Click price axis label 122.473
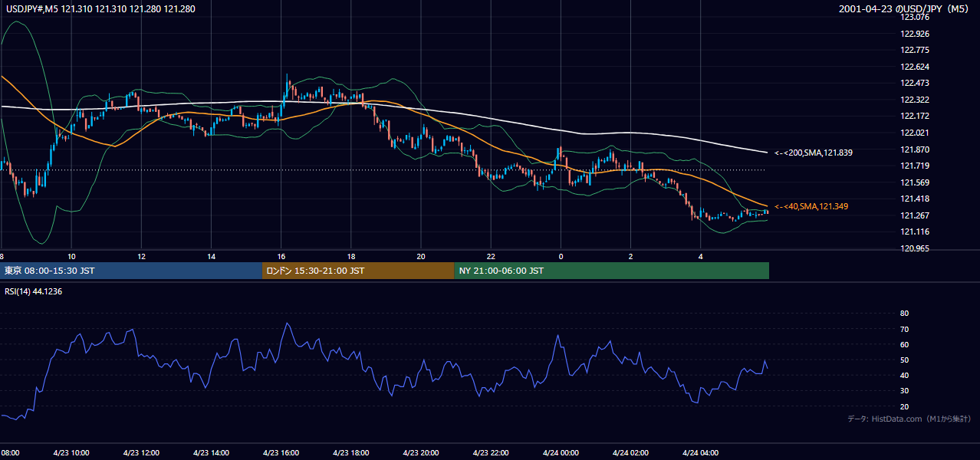This screenshot has height=460, width=980. coord(916,83)
